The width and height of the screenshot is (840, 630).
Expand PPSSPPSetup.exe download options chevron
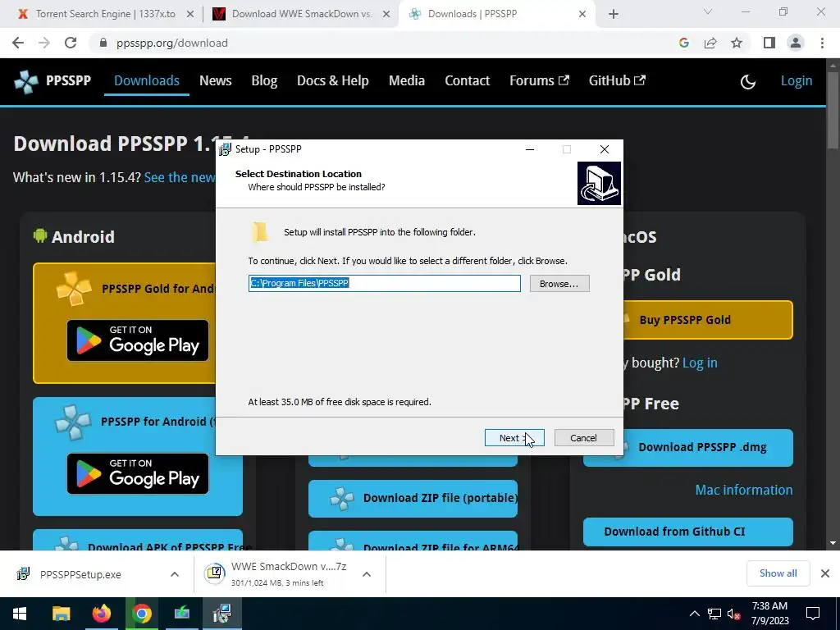[175, 574]
